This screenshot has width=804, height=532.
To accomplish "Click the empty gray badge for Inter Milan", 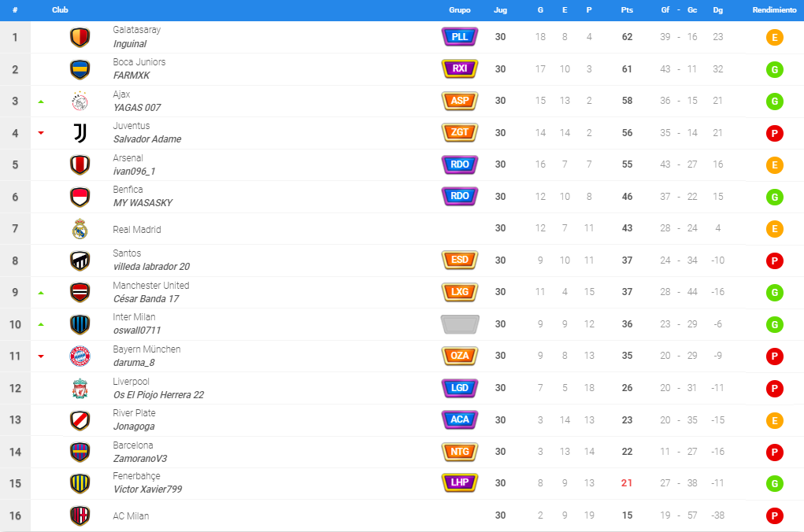I will [x=460, y=324].
